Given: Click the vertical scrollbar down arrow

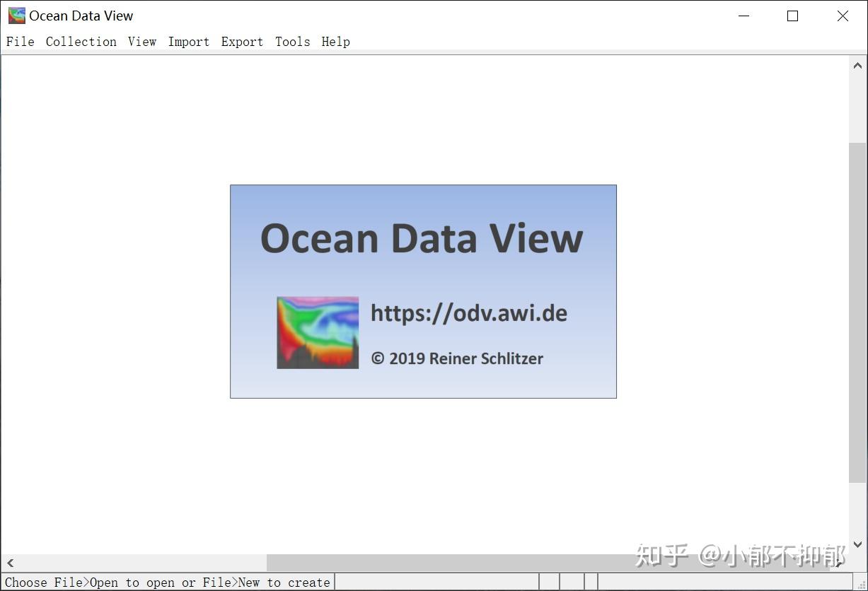Looking at the screenshot, I should (x=857, y=545).
